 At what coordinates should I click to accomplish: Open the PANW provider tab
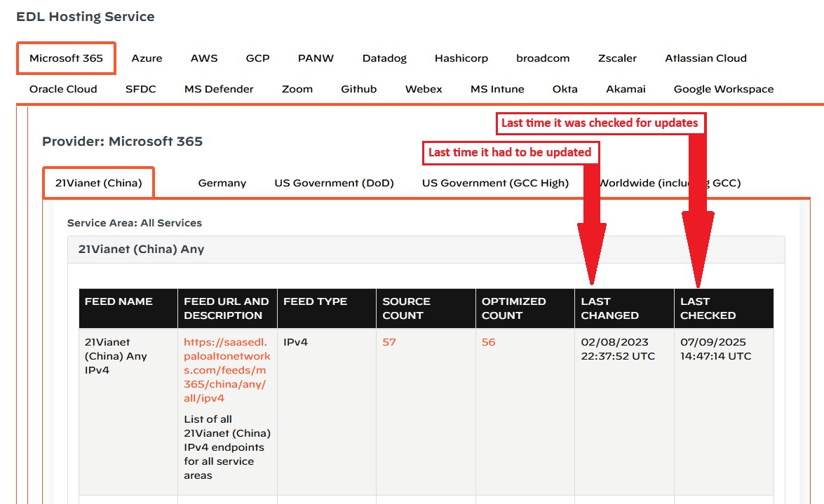coord(316,58)
